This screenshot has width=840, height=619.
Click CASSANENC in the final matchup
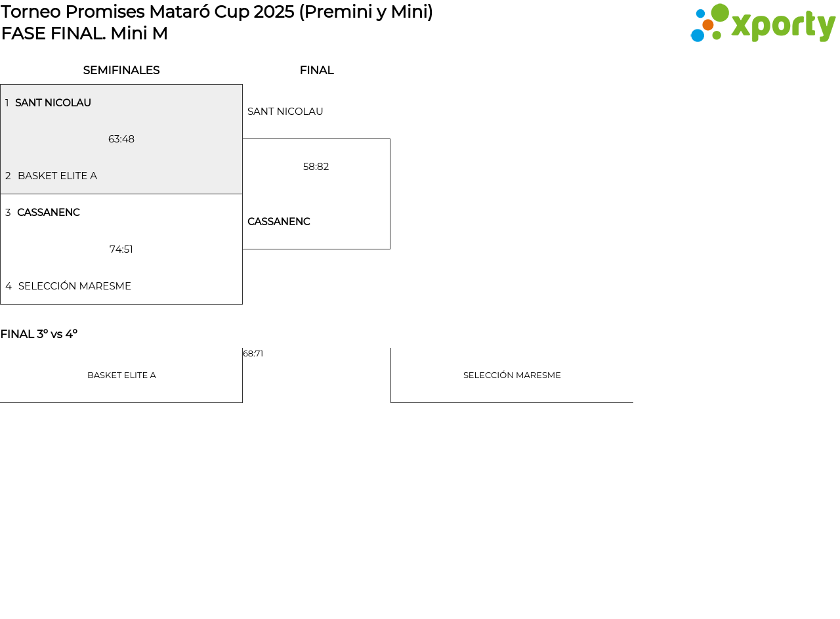coord(279,222)
